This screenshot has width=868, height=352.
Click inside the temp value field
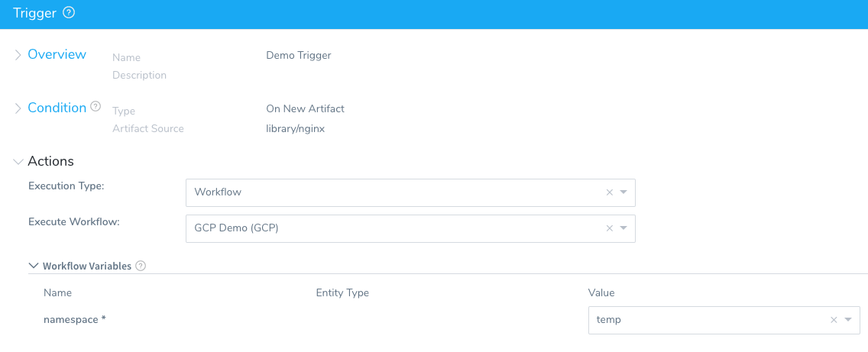click(x=724, y=320)
